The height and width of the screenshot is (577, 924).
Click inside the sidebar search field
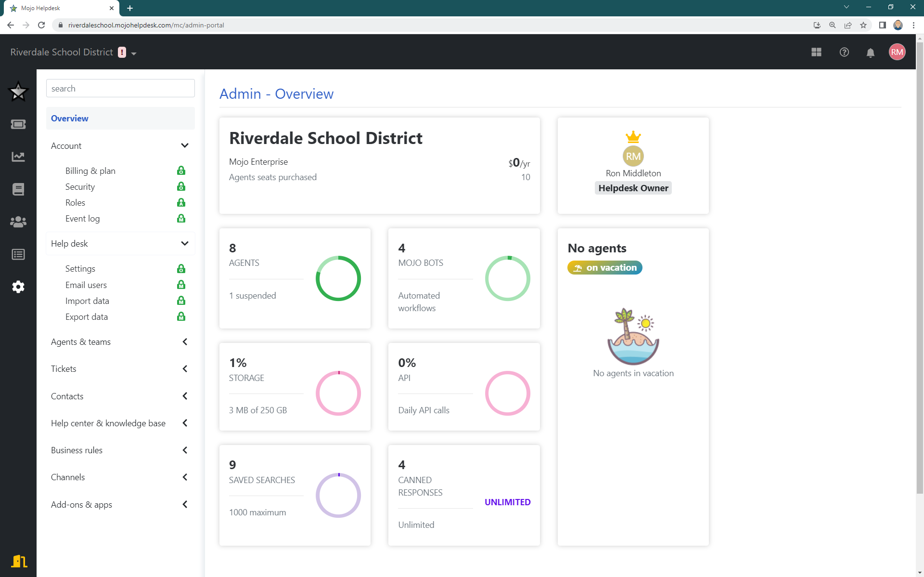(120, 88)
